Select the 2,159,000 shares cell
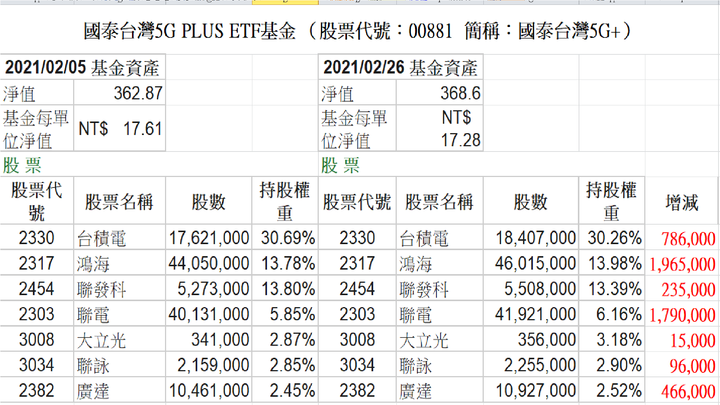720x405 pixels. [208, 365]
